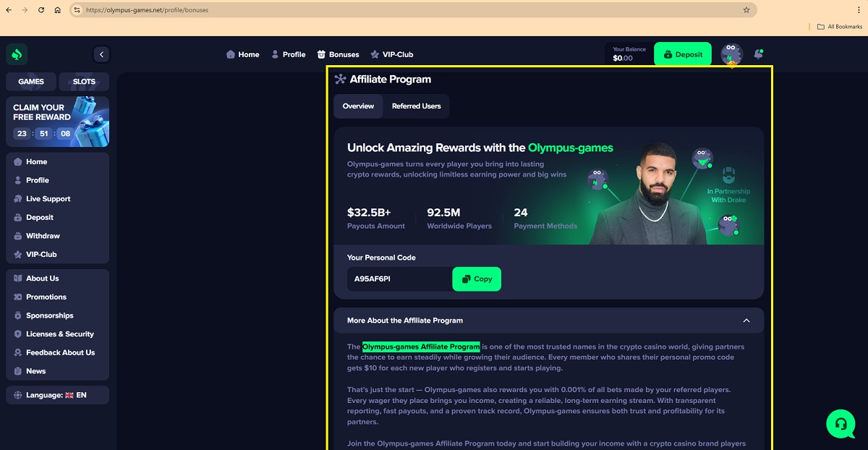This screenshot has width=868, height=450.
Task: Select the Overview tab
Action: click(x=358, y=106)
